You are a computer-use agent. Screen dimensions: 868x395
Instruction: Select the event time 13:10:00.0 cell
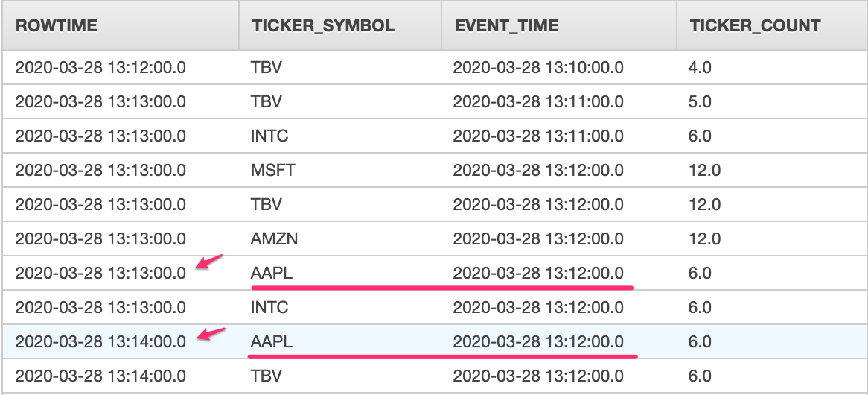[538, 67]
